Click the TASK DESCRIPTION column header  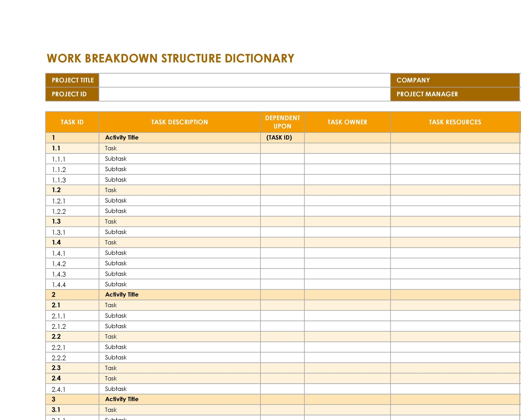[x=179, y=122]
